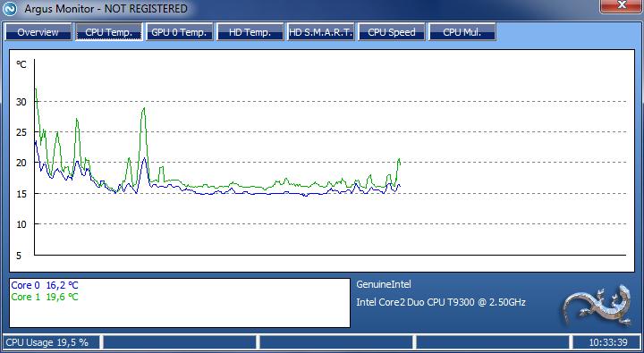This screenshot has width=644, height=353.
Task: Open the Overview tab
Action: (x=38, y=32)
